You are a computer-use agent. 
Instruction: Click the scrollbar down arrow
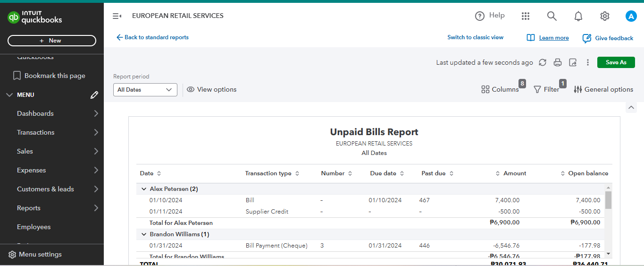coord(608,254)
